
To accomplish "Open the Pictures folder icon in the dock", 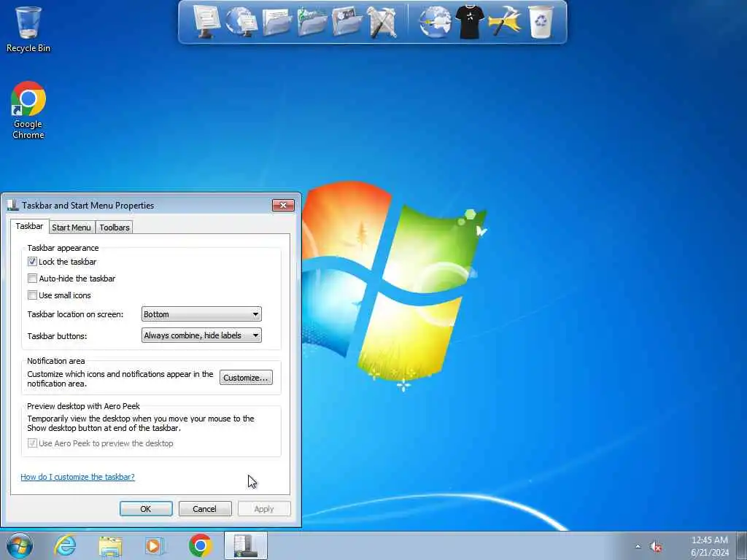I will pos(347,21).
